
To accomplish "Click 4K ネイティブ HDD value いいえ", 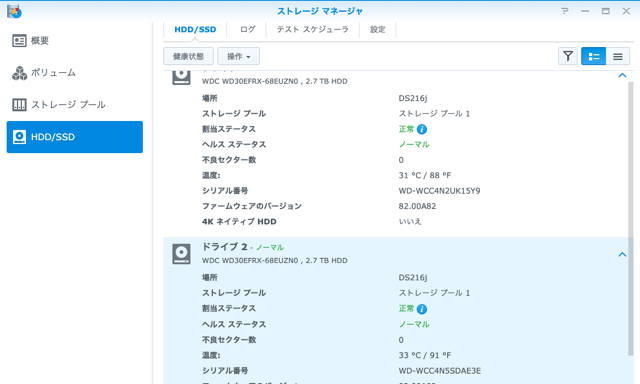I will [x=410, y=222].
